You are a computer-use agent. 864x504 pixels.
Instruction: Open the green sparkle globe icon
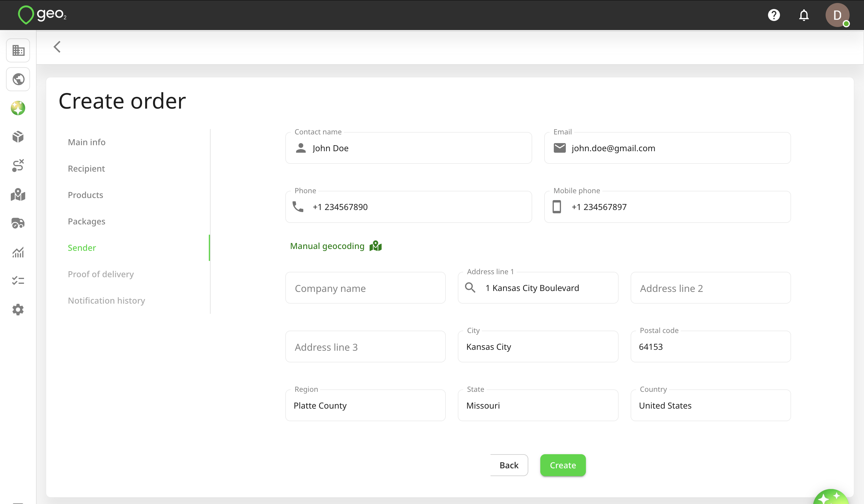click(18, 108)
